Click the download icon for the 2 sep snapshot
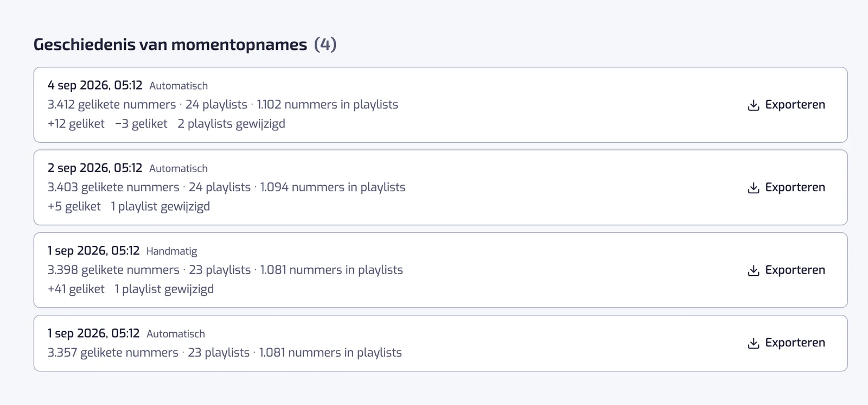The image size is (868, 405). [x=753, y=188]
